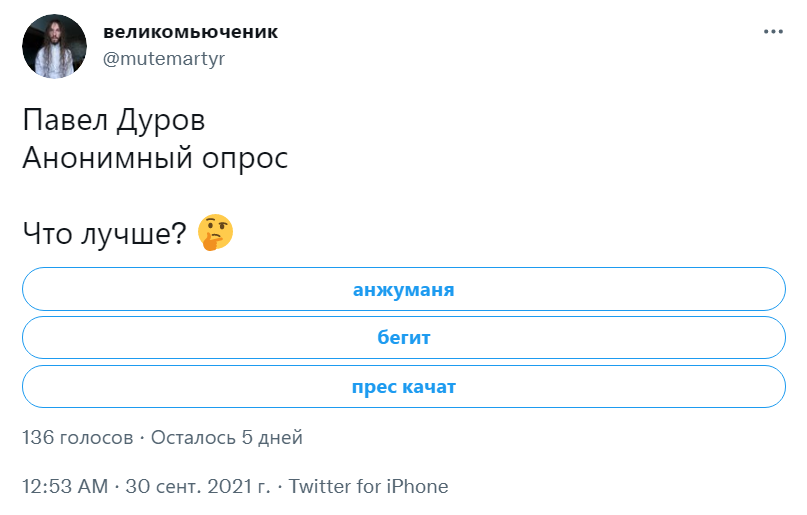
Task: Click the word 'голосов' under the poll
Action: pos(95,438)
